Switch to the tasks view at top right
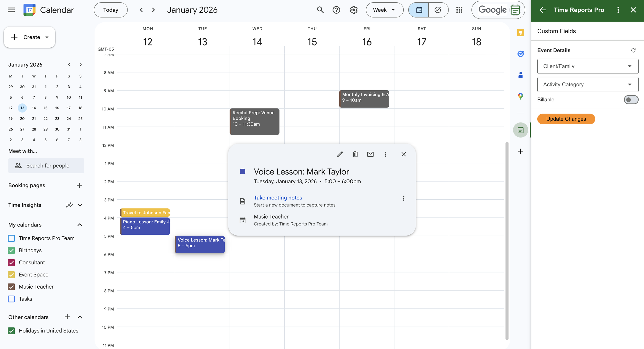The height and width of the screenshot is (349, 644). 438,10
